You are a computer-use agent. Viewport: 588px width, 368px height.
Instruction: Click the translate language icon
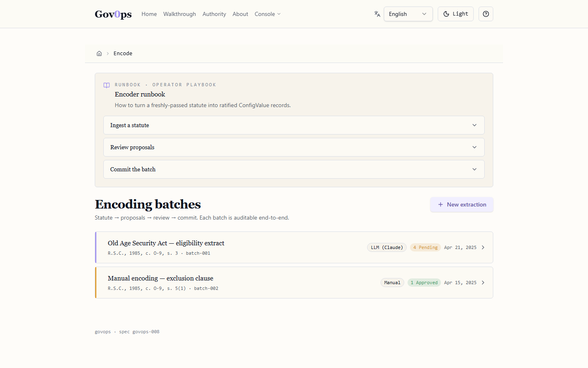(x=377, y=14)
